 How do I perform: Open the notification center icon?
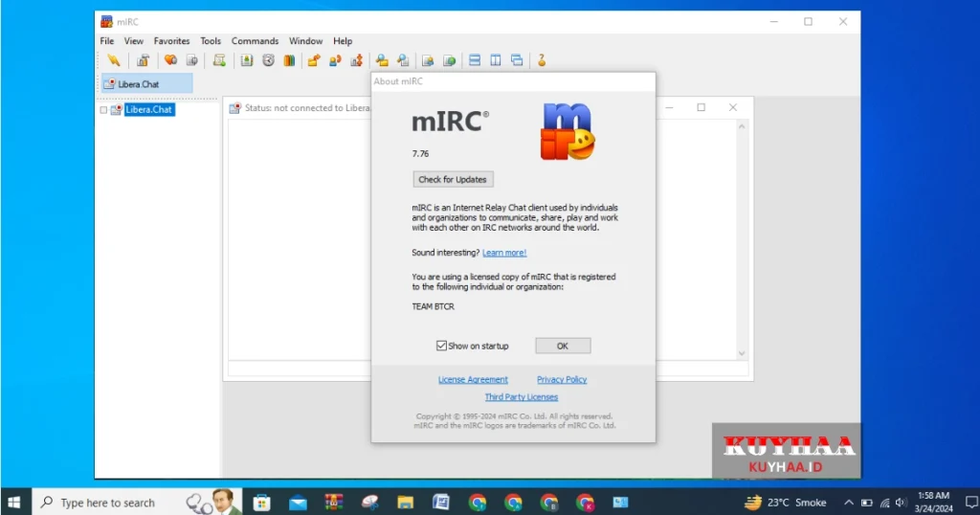(971, 502)
